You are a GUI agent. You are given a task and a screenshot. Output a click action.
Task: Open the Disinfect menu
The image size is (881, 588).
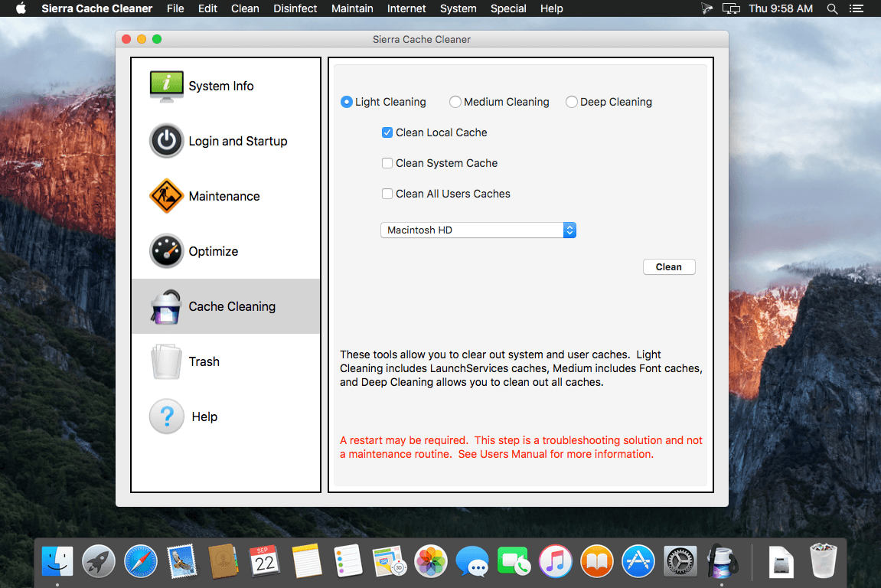(295, 8)
